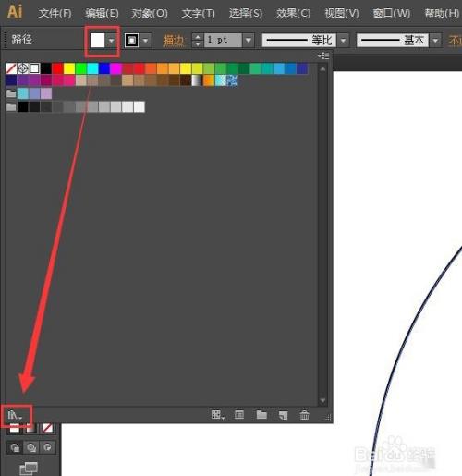Open the 文字(T) menu
The height and width of the screenshot is (476, 462).
(199, 13)
